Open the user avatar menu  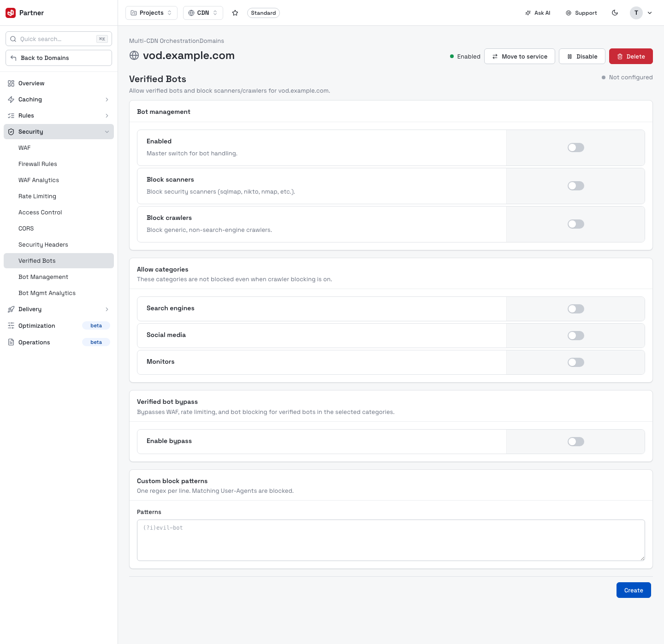pos(641,13)
